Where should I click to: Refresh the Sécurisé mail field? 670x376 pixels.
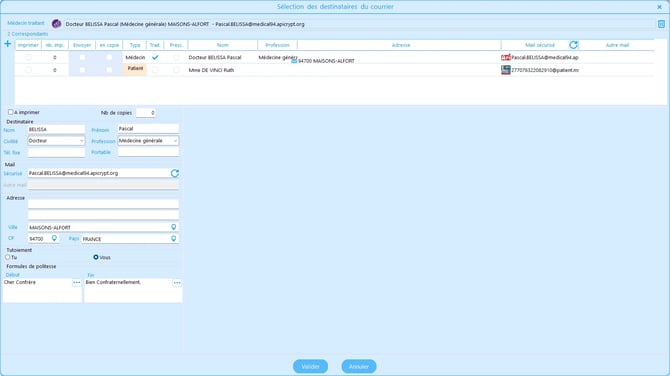click(175, 173)
